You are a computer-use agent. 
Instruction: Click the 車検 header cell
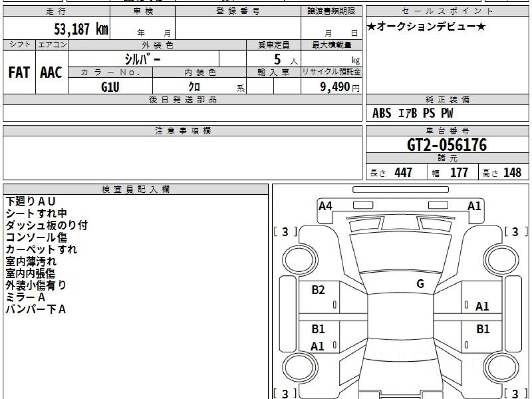click(142, 12)
